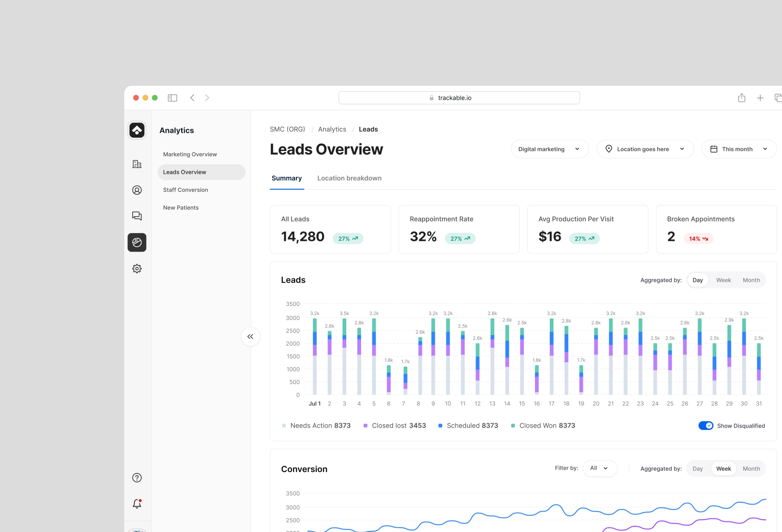This screenshot has height=532, width=782.
Task: Open the help question mark icon
Action: [x=137, y=478]
